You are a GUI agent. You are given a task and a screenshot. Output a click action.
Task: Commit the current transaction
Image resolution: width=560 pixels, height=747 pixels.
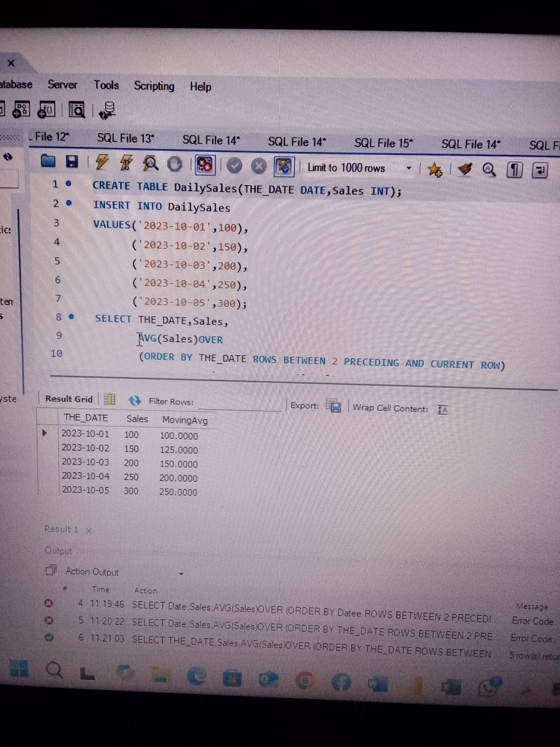pyautogui.click(x=235, y=166)
